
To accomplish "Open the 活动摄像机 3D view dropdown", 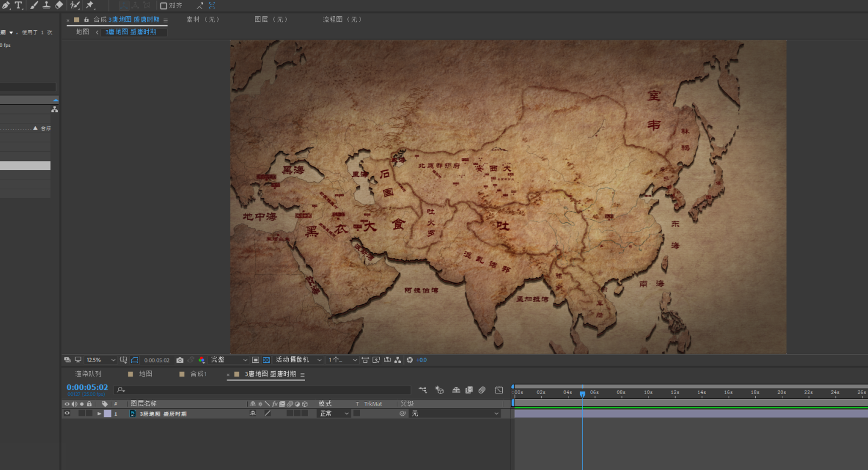I will pyautogui.click(x=298, y=360).
